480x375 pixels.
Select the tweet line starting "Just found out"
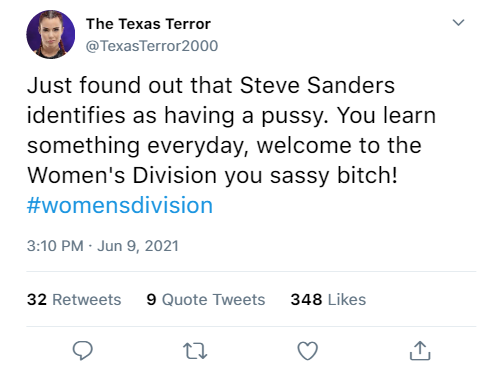[x=211, y=85]
